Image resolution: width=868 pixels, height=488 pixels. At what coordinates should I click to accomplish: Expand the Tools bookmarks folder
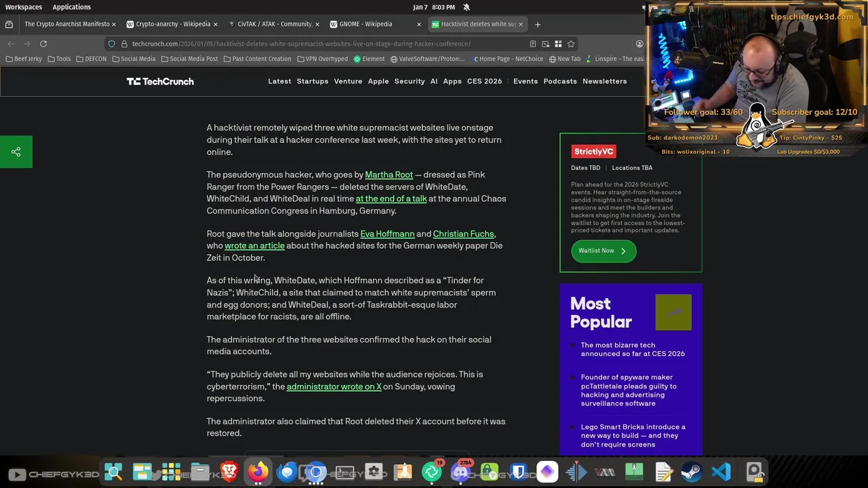tap(59, 59)
